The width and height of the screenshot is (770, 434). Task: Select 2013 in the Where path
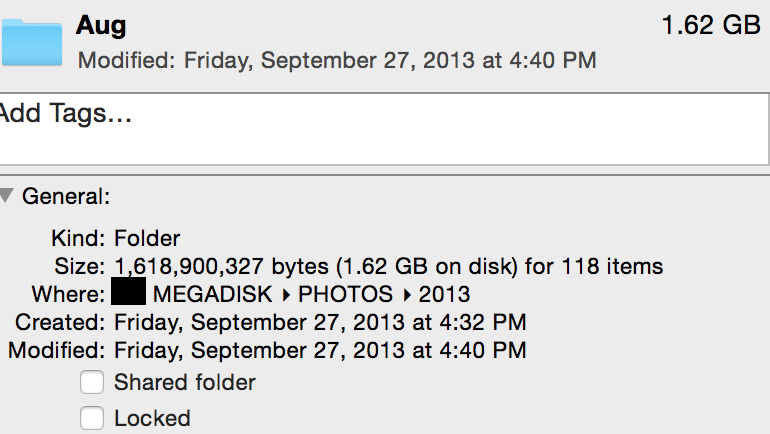coord(444,294)
